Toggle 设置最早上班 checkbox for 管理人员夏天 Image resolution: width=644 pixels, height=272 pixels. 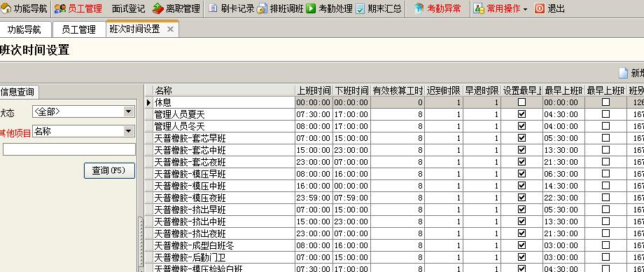coord(521,114)
